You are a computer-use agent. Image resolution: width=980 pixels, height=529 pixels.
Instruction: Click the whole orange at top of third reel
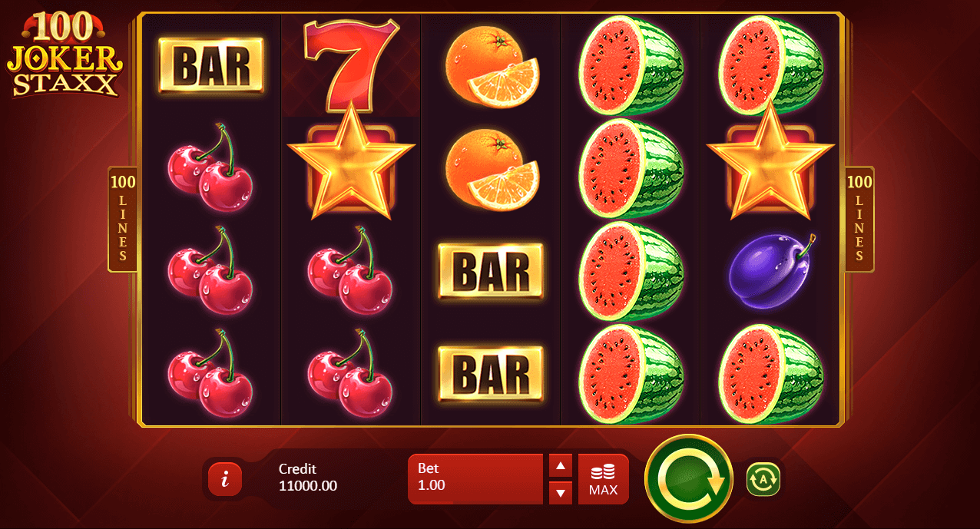click(492, 65)
